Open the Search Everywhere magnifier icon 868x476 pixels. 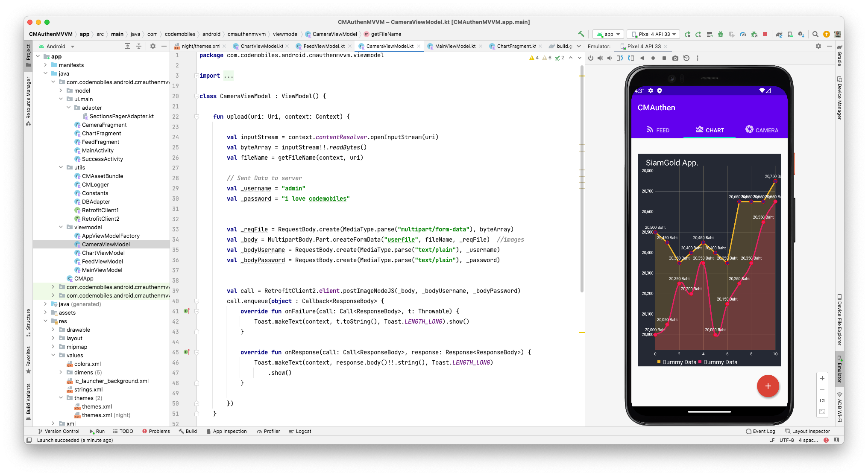coord(815,34)
